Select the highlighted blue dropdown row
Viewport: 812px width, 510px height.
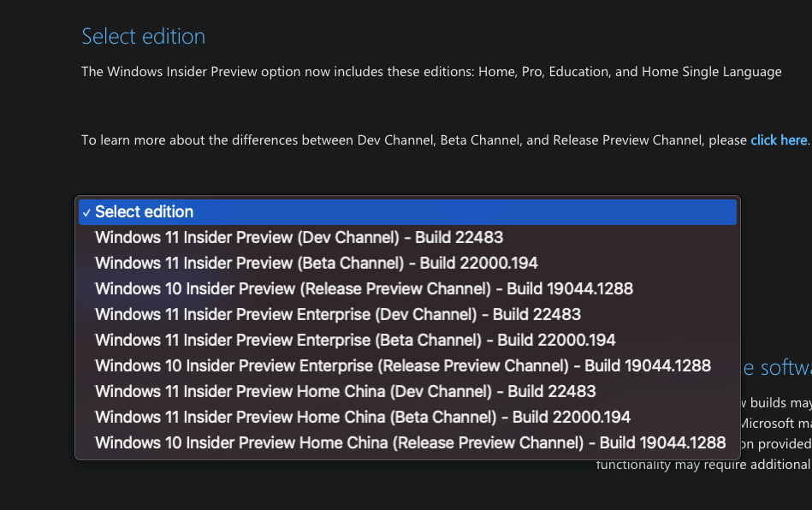(406, 211)
